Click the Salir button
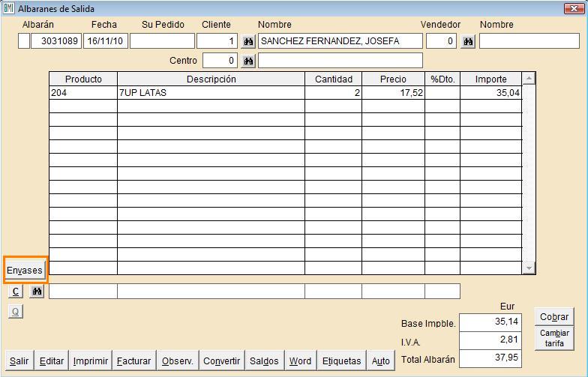The image size is (588, 377). 19,361
